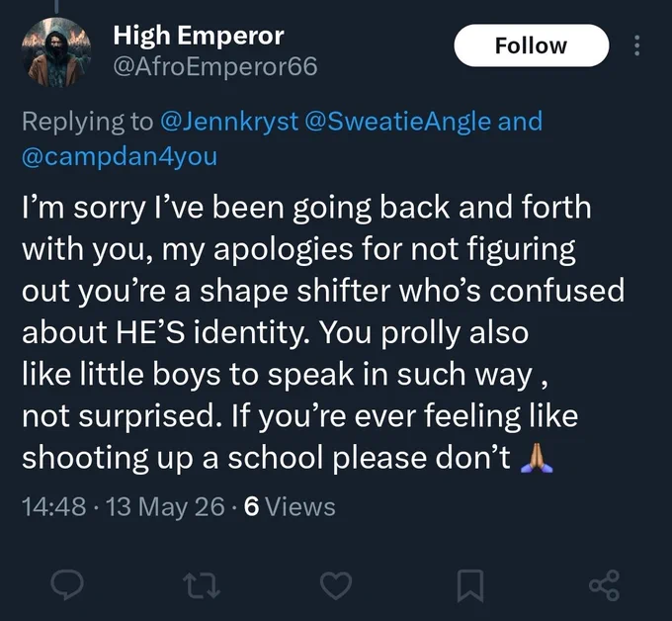Click the praying hands emoji
This screenshot has width=672, height=621.
pyautogui.click(x=537, y=458)
